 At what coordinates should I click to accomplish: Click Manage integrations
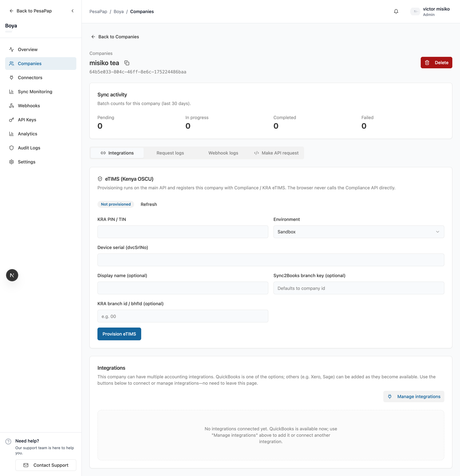coord(414,396)
